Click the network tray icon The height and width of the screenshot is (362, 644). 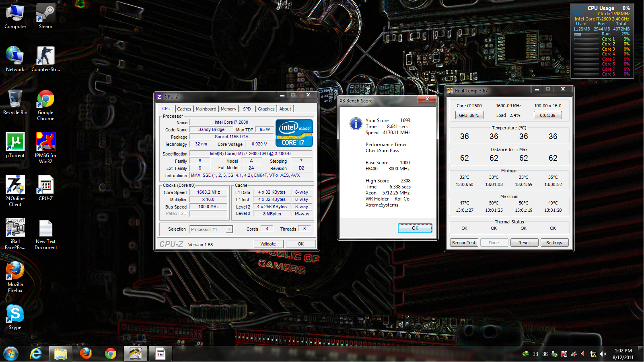pos(593,354)
